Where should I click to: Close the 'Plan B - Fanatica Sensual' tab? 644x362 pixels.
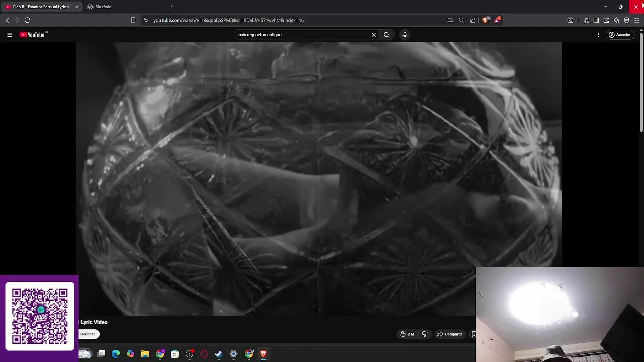tap(76, 7)
